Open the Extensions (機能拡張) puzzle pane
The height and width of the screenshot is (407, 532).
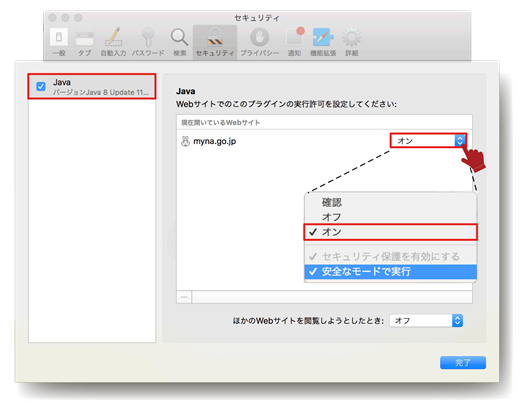pos(323,42)
